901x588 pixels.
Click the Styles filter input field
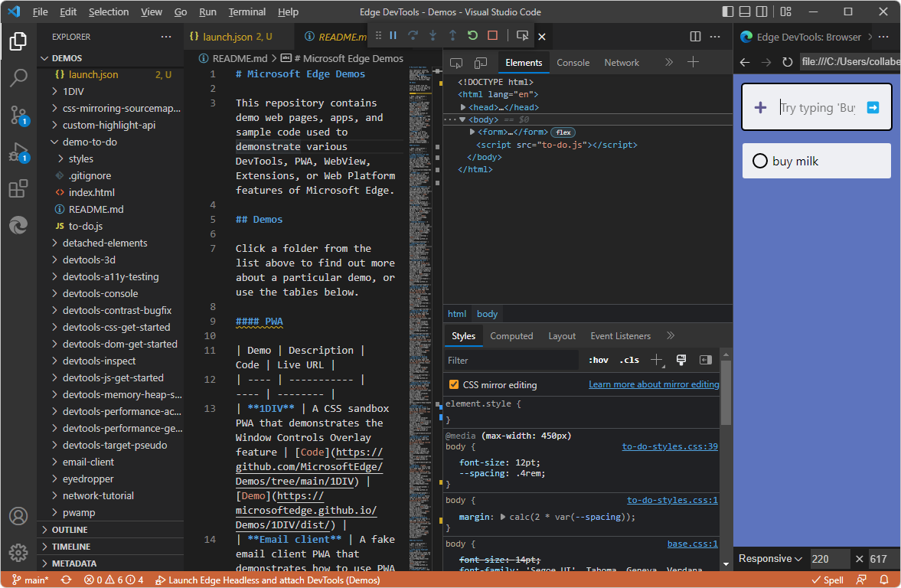coord(511,360)
